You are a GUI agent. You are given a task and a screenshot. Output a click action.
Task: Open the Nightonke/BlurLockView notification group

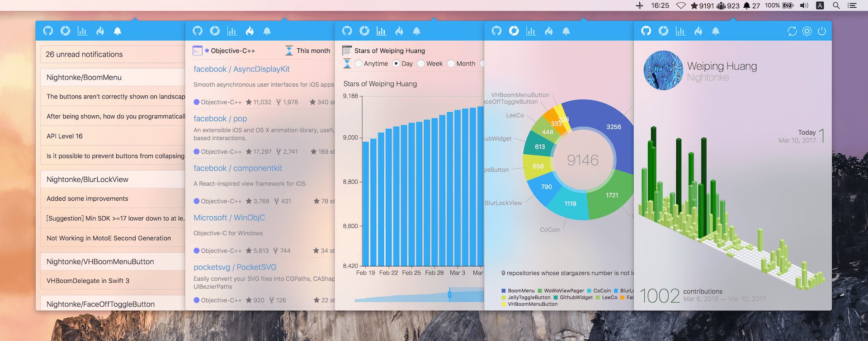pyautogui.click(x=113, y=180)
